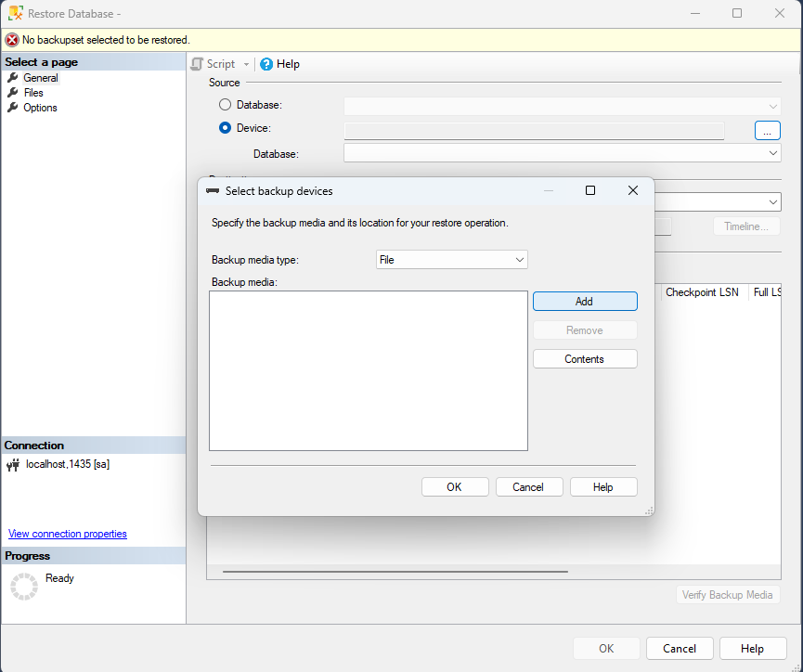Viewport: 803px width, 672px height.
Task: Click the Script toolbar icon
Action: pyautogui.click(x=197, y=63)
